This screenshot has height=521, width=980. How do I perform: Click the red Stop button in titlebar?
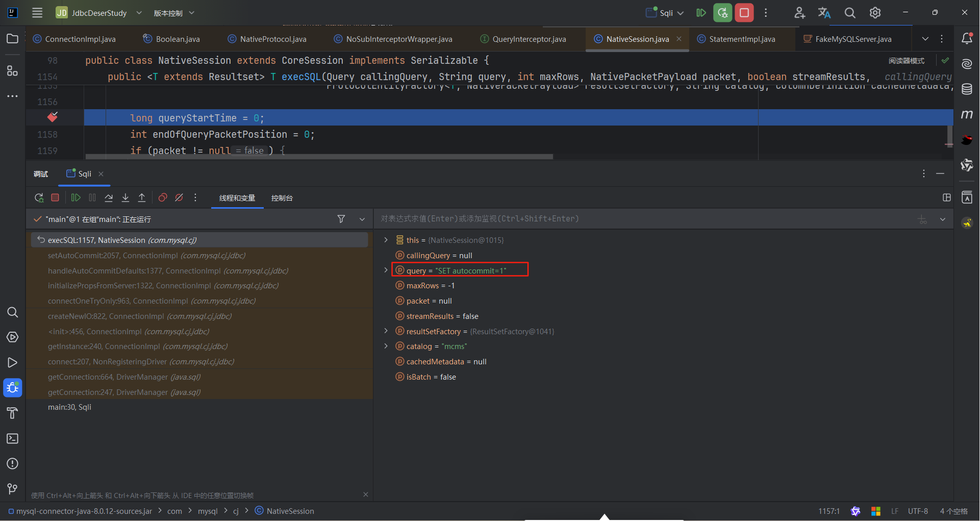pyautogui.click(x=744, y=13)
